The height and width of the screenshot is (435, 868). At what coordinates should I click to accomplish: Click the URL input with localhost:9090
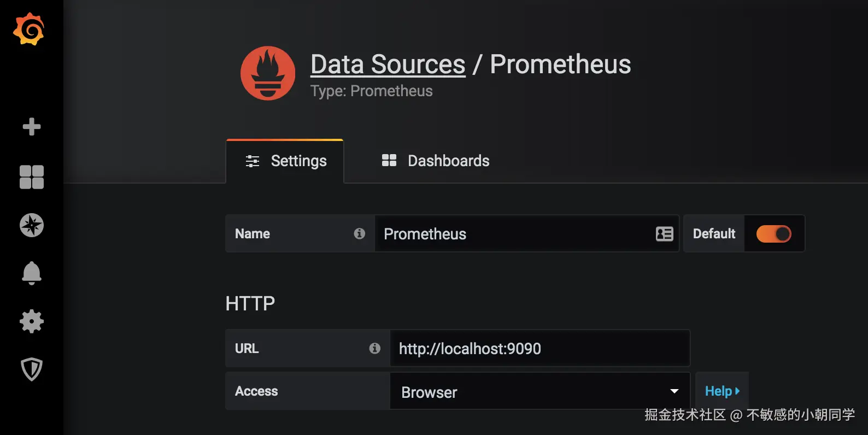coord(538,349)
